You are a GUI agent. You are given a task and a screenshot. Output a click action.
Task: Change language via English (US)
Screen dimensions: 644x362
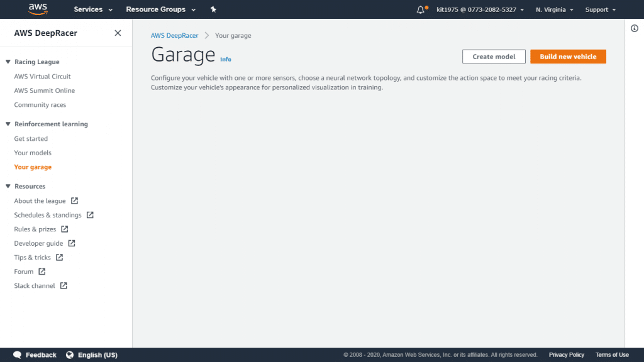(x=97, y=355)
